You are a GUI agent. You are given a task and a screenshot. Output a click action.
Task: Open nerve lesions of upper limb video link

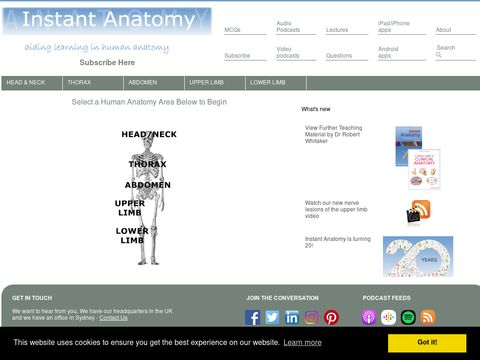(336, 209)
